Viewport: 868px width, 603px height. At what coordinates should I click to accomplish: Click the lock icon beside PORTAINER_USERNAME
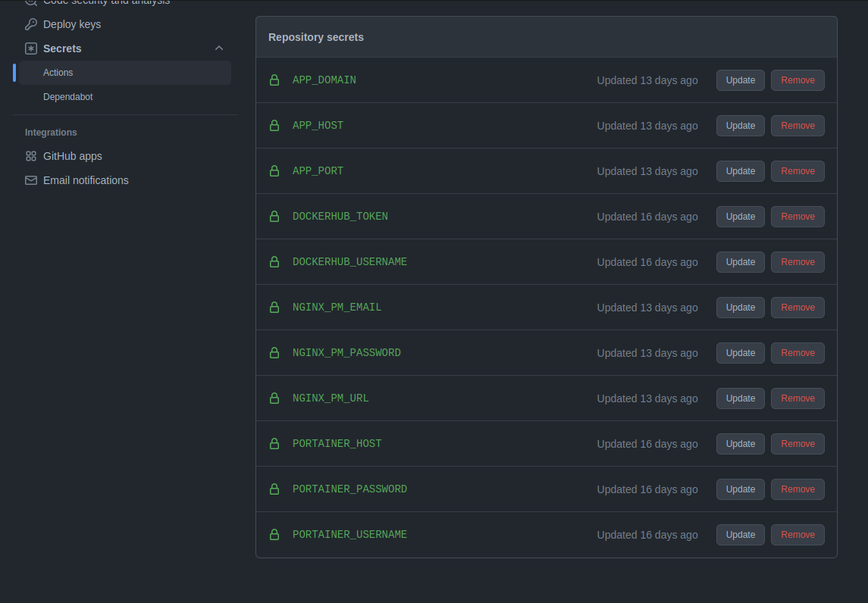pos(274,534)
